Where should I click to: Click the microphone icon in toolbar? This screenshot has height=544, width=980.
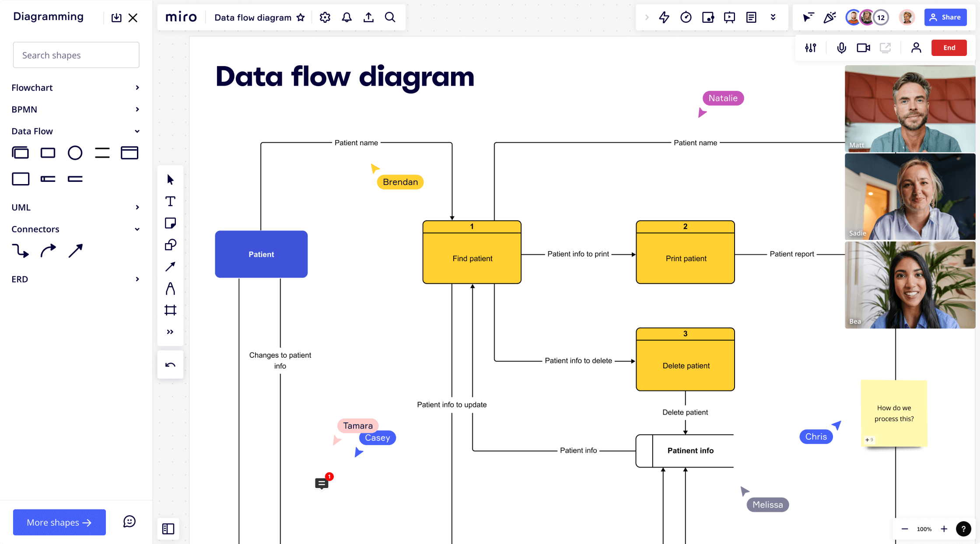tap(841, 48)
